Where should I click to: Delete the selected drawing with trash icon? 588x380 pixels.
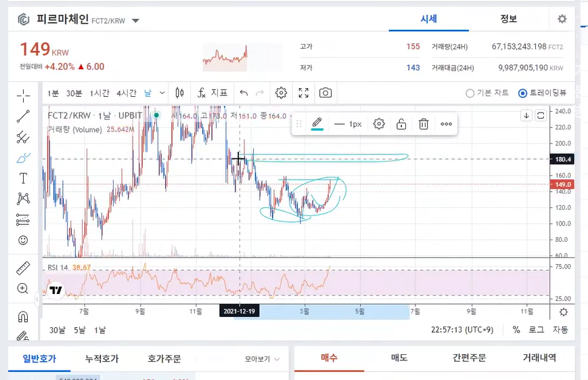(424, 124)
